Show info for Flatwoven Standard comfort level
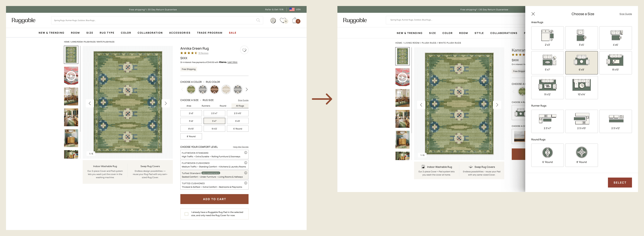The width and height of the screenshot is (644, 236). [246, 153]
